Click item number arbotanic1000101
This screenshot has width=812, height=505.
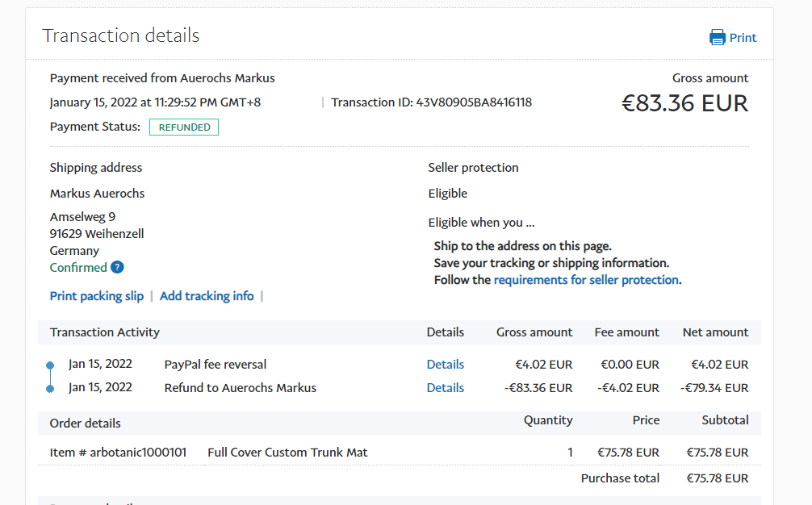(118, 453)
